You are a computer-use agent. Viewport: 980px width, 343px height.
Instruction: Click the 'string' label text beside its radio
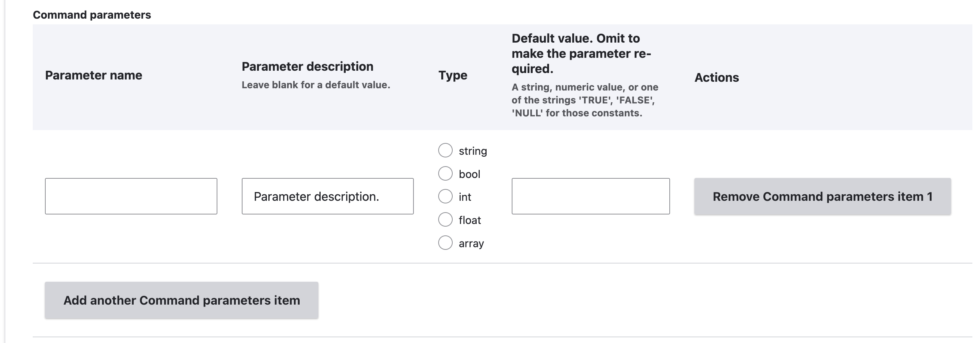point(473,151)
